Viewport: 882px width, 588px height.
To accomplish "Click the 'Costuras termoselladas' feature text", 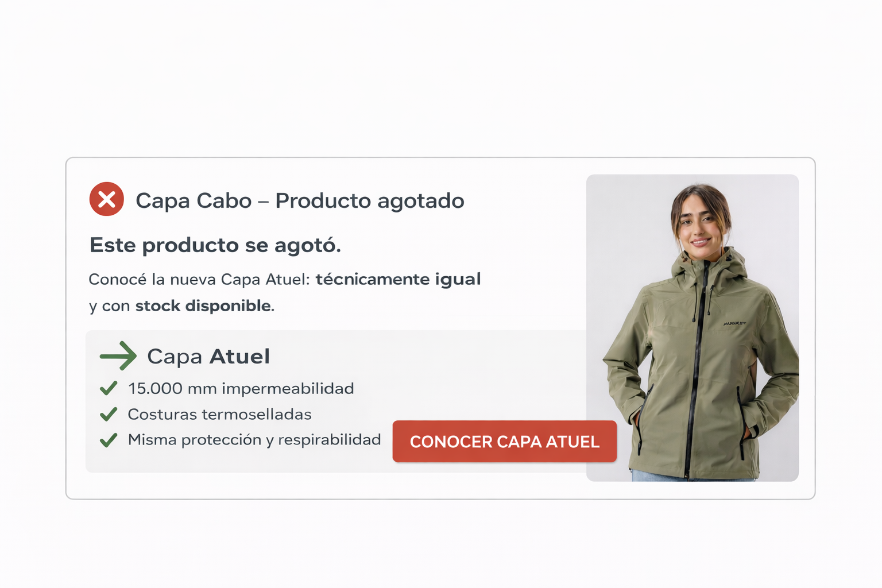I will pyautogui.click(x=220, y=414).
